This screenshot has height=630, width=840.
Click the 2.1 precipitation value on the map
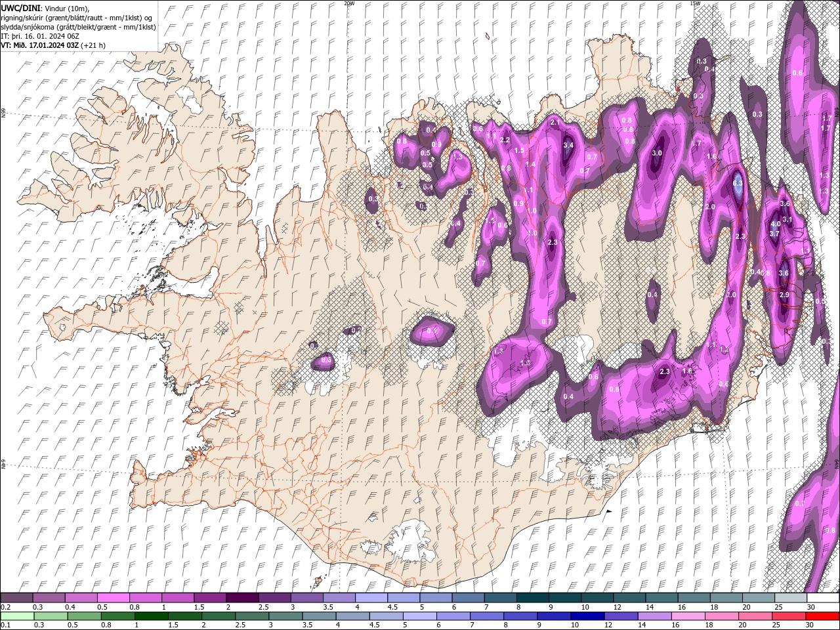coord(555,122)
